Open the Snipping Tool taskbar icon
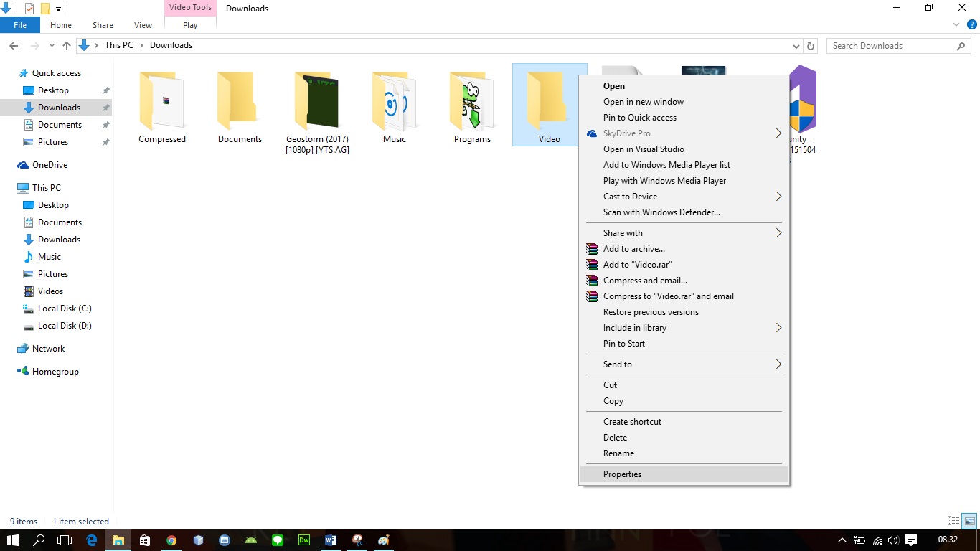Screen dimensions: 980x551 pos(357,540)
